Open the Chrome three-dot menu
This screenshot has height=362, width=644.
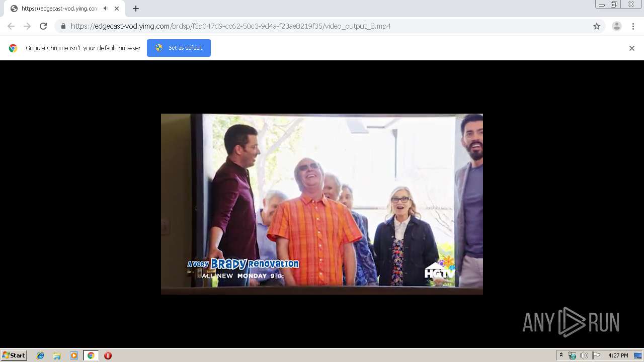(633, 26)
